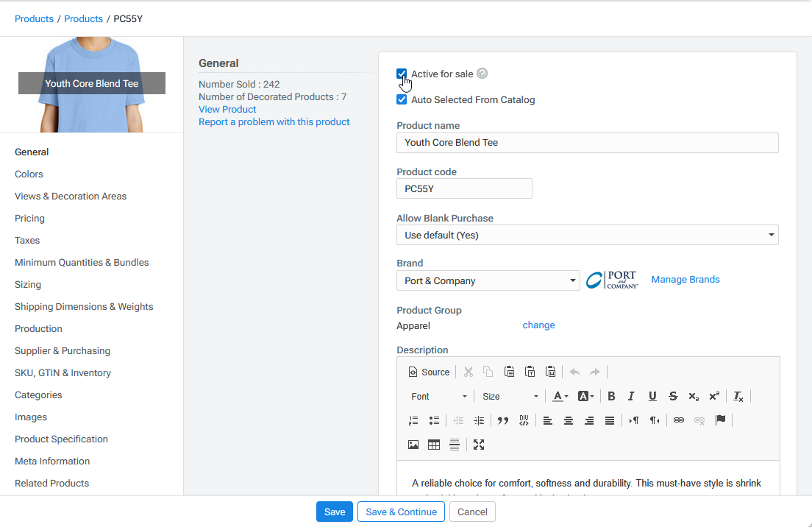The height and width of the screenshot is (527, 812).
Task: Uncheck Auto Selected From Catalog
Action: [x=402, y=99]
